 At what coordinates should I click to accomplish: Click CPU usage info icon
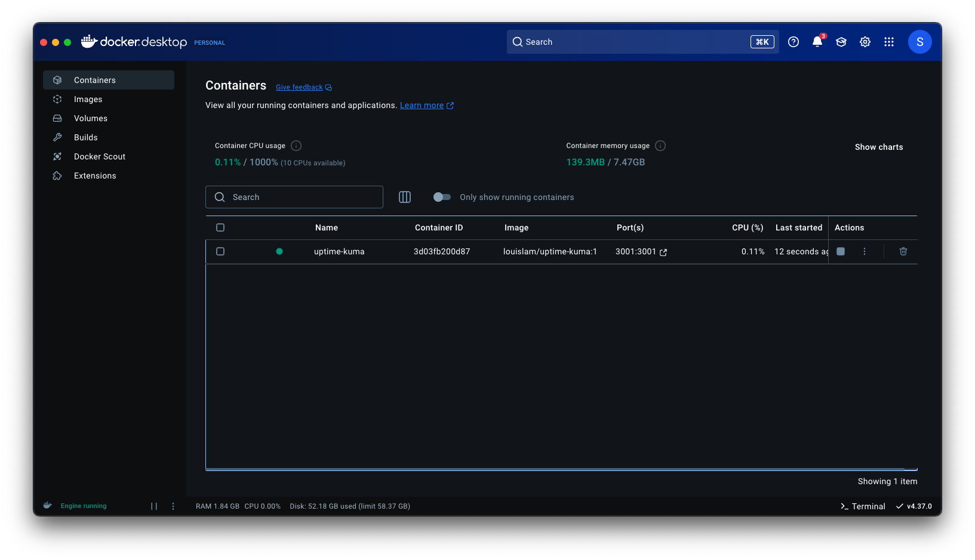tap(296, 146)
